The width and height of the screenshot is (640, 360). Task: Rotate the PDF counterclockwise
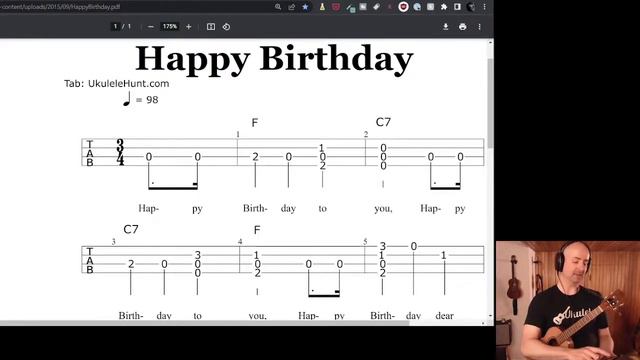227,27
